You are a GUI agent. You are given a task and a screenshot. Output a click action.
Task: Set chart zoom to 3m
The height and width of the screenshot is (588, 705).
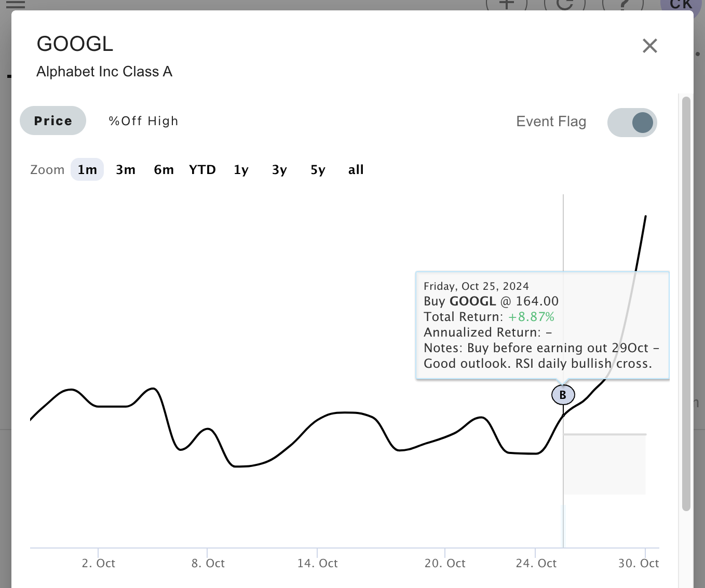[x=126, y=170]
